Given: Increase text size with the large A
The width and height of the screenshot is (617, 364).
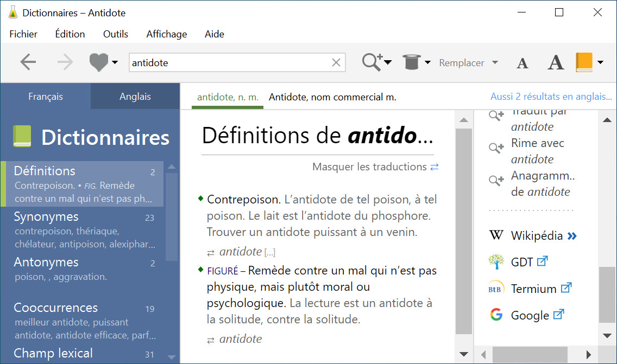Looking at the screenshot, I should coord(556,62).
